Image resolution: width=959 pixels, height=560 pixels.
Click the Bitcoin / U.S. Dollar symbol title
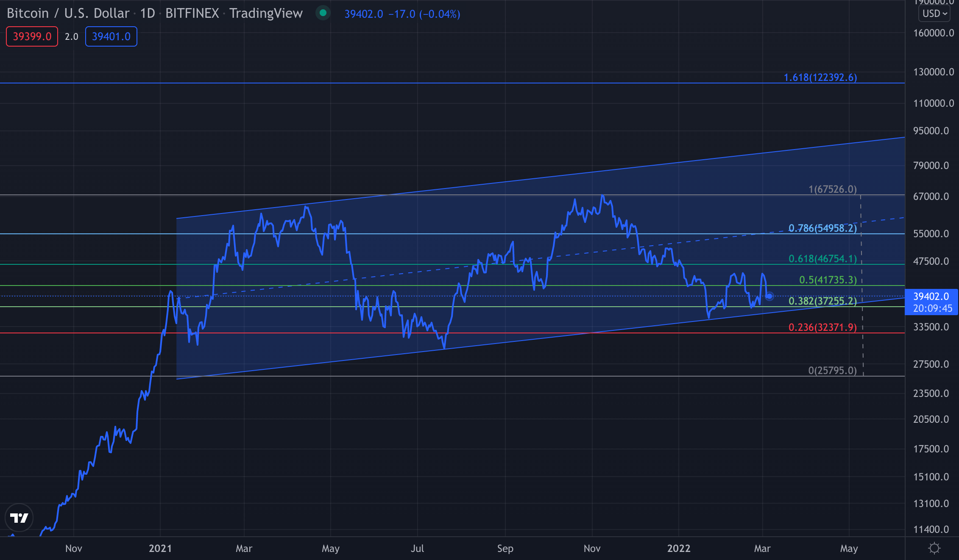(x=68, y=14)
